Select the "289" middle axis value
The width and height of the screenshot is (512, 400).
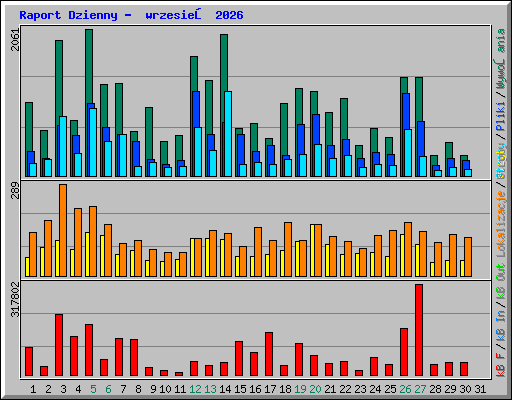pos(15,190)
